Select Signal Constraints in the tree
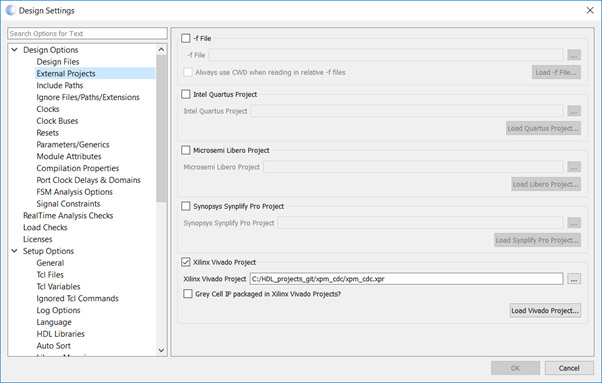Screen dimensions: 602x383 [x=68, y=204]
